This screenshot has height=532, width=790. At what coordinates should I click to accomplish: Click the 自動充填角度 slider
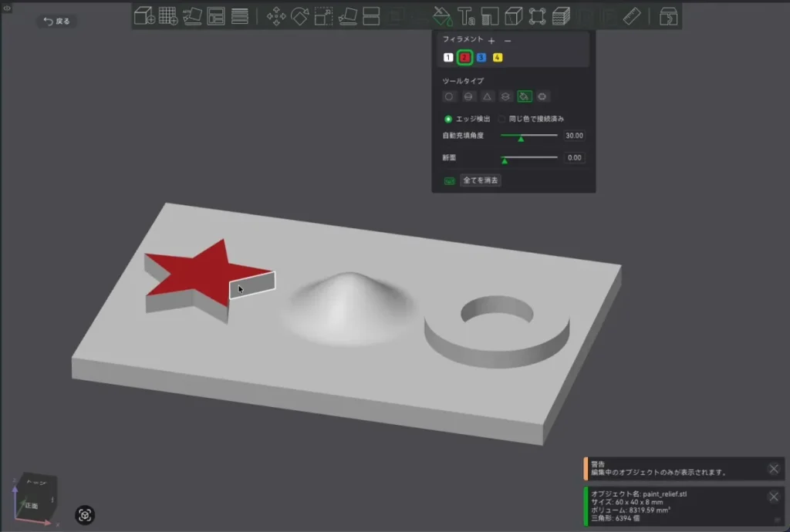click(x=529, y=136)
